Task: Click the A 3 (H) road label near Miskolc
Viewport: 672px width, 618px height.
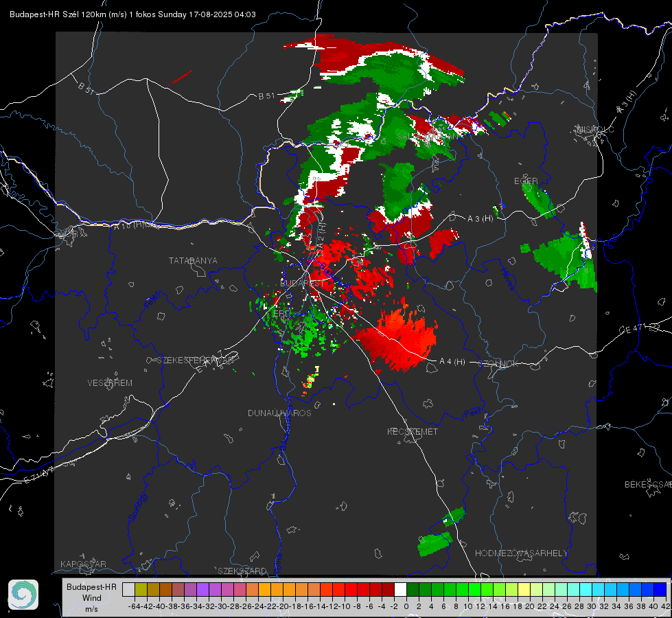Action: (x=627, y=102)
